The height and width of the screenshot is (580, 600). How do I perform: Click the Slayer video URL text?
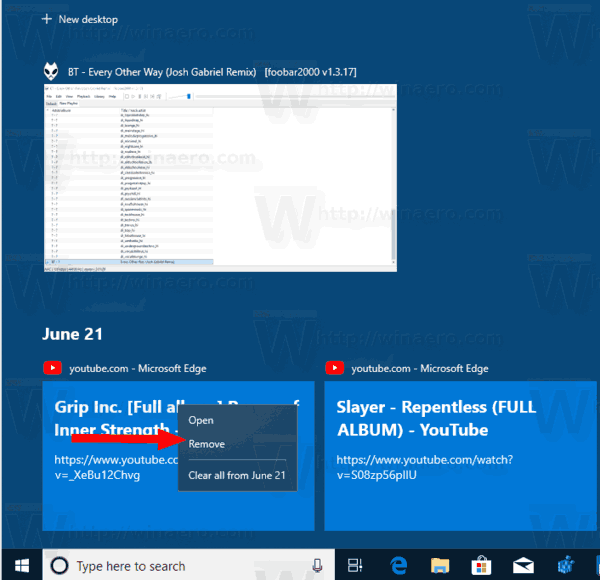tap(424, 467)
